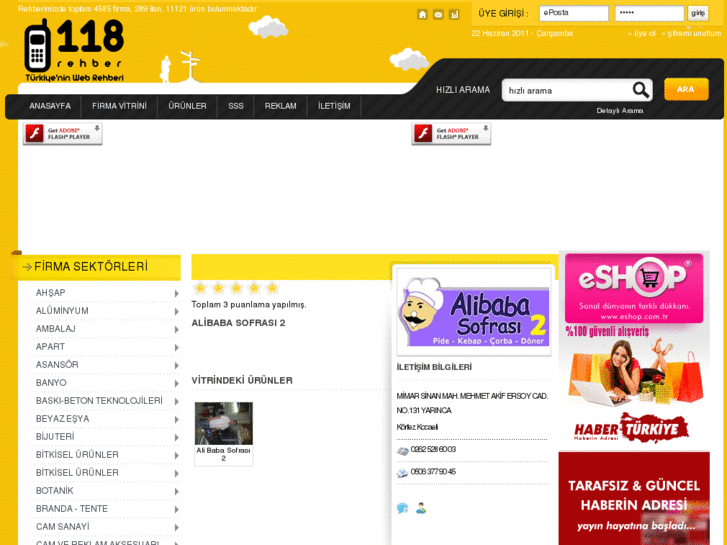Screen dimensions: 727x545
Task: Expand the ALÜMİNYUM sector arrow
Action: (177, 312)
